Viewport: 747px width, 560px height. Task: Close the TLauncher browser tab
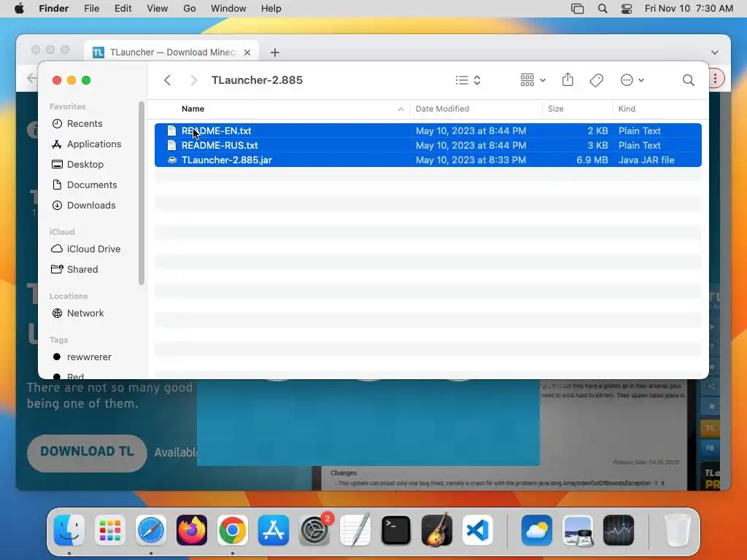pyautogui.click(x=247, y=52)
